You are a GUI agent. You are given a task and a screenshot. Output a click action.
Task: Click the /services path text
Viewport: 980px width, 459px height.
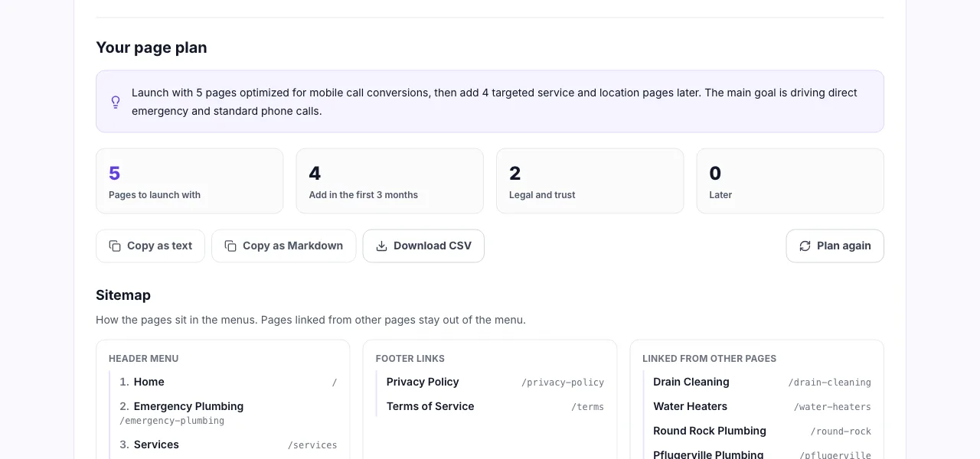(x=312, y=445)
